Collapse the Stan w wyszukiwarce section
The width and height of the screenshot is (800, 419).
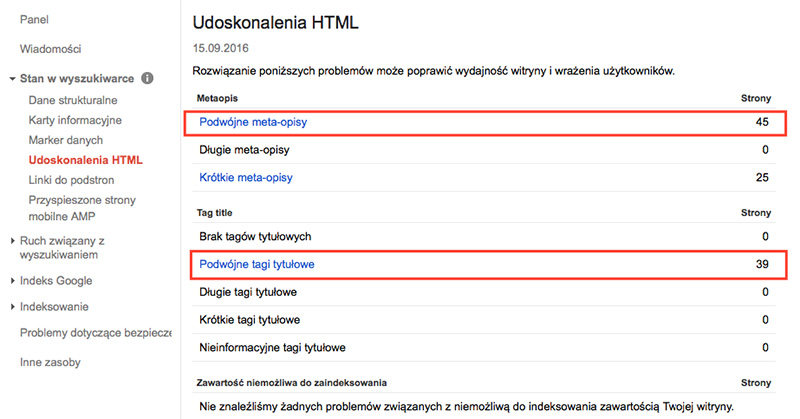click(11, 78)
